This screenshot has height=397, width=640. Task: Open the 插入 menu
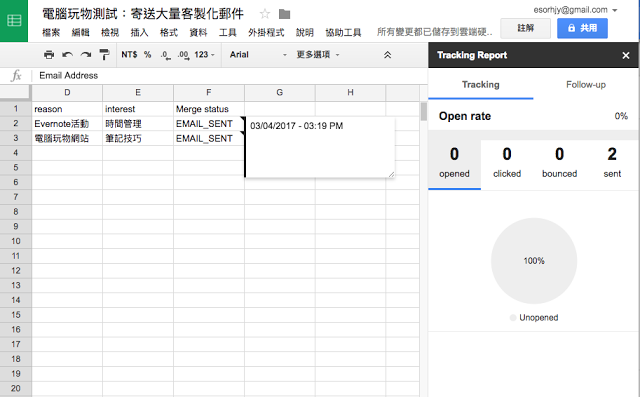[139, 33]
